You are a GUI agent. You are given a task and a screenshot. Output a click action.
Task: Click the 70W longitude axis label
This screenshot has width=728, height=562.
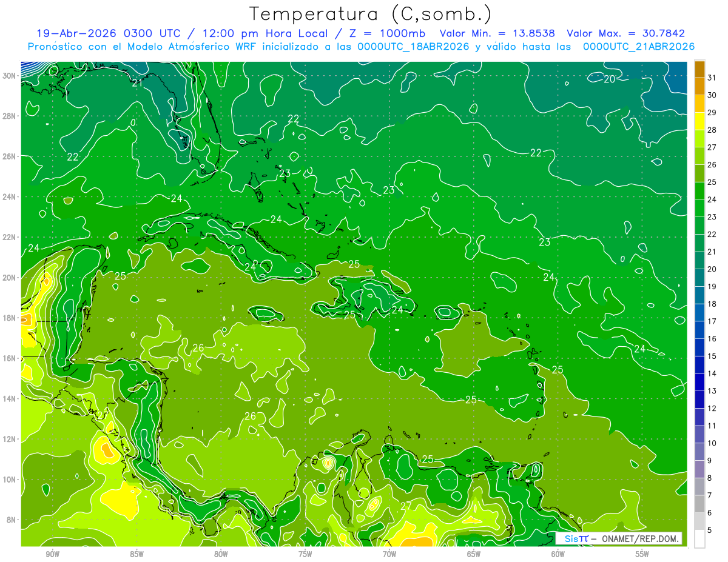[x=389, y=554]
